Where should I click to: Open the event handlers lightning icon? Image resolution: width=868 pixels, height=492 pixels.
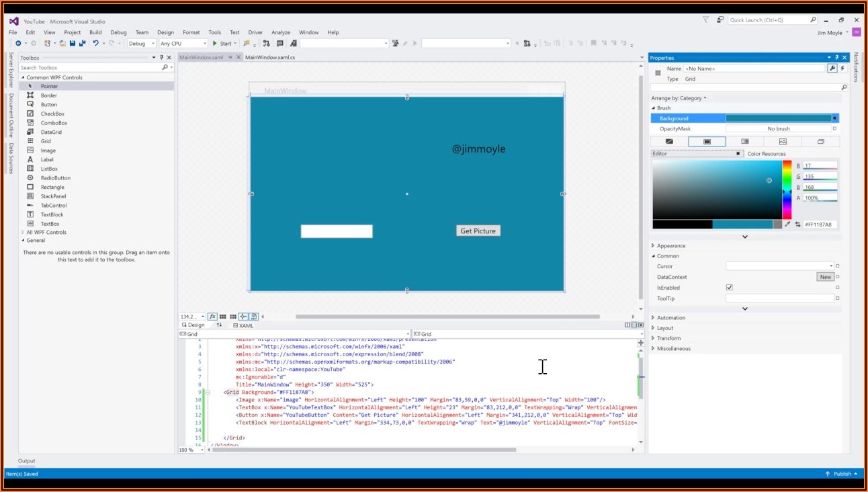click(x=842, y=69)
